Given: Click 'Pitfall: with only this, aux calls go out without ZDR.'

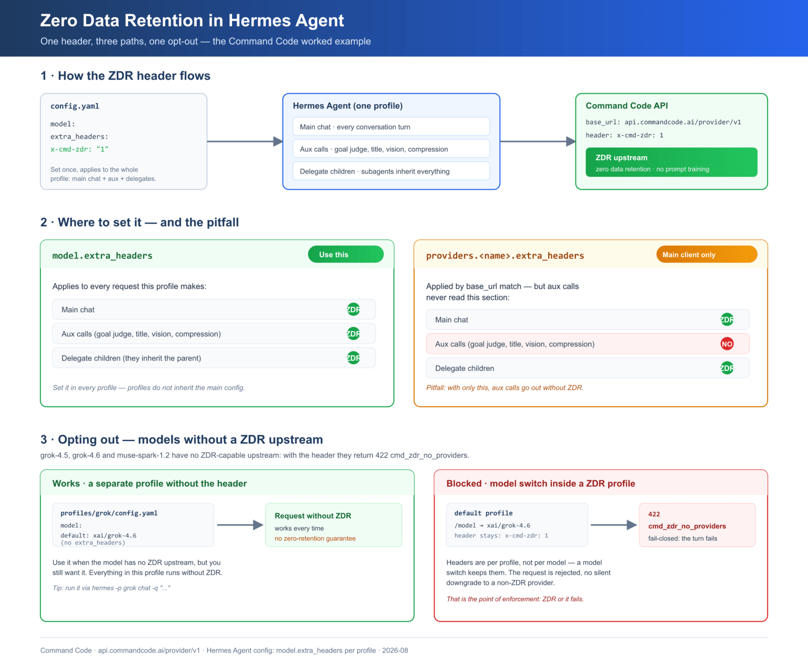Looking at the screenshot, I should (505, 387).
